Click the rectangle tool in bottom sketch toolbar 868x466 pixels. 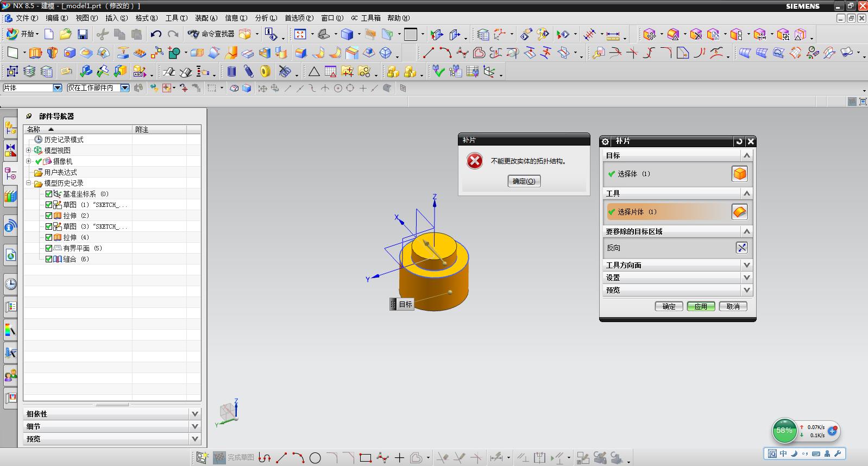pos(365,458)
